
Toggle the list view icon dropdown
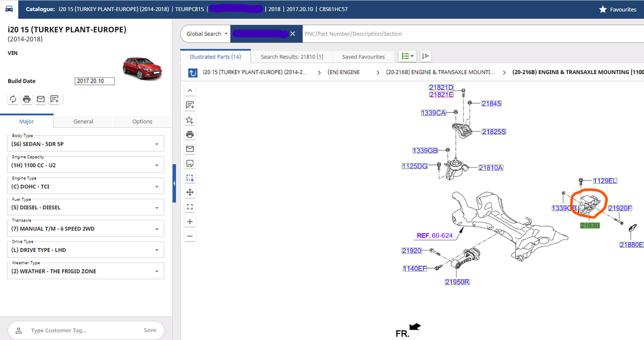[x=408, y=56]
